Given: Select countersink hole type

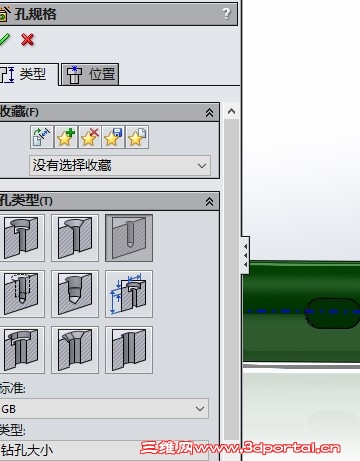Looking at the screenshot, I should pos(75,238).
